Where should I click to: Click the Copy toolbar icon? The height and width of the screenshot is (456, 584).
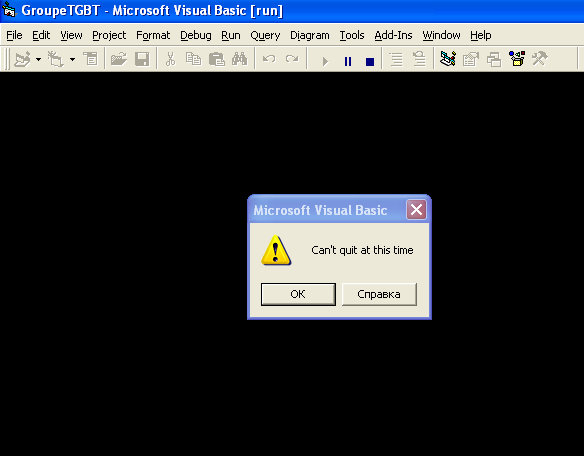click(x=193, y=59)
